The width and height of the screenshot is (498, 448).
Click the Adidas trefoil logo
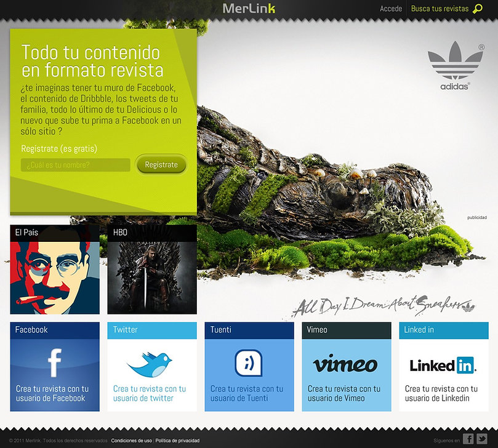tap(456, 65)
